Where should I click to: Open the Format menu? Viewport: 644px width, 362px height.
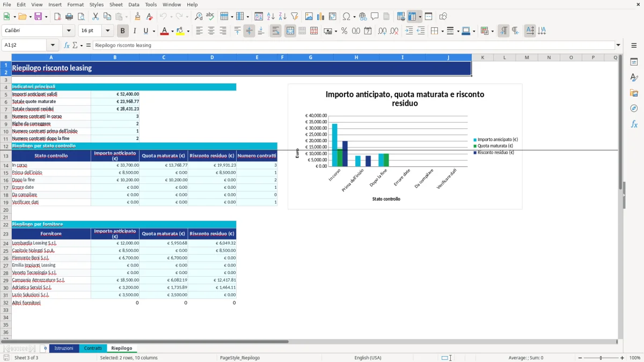(x=75, y=4)
